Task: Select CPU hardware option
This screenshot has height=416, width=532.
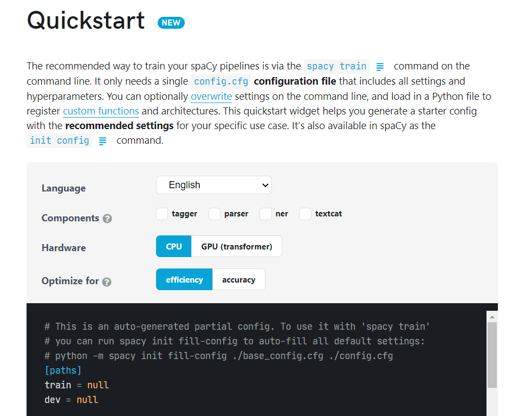Action: point(174,247)
